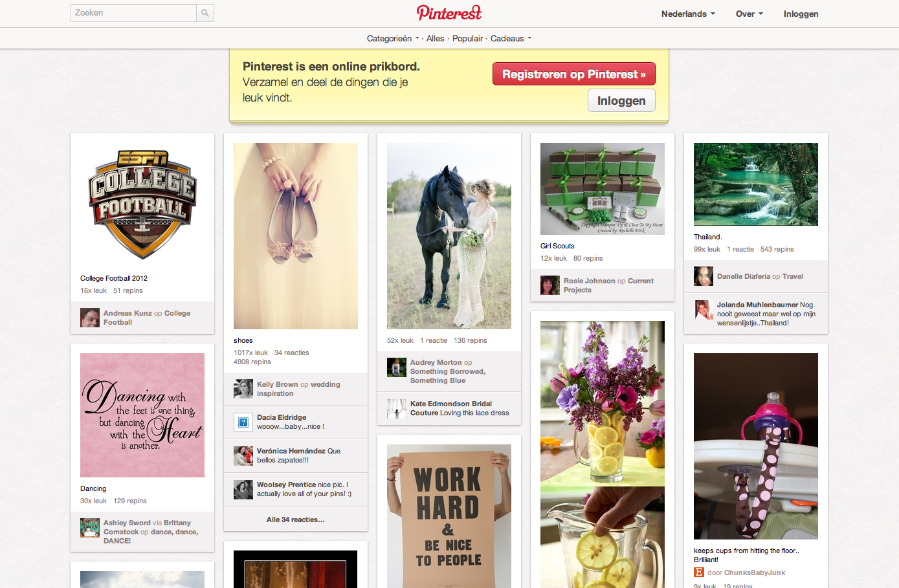Open the College Football board link

point(147,318)
